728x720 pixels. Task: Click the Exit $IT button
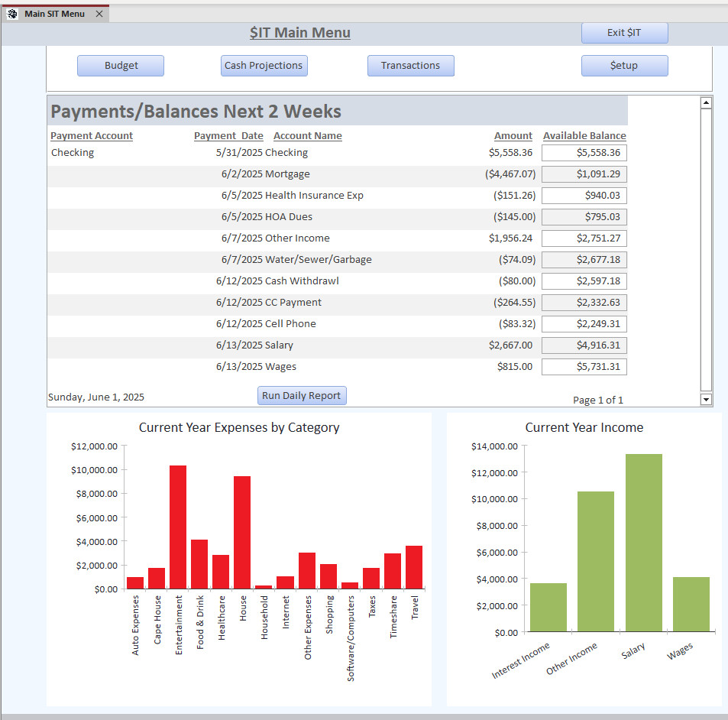(x=624, y=33)
